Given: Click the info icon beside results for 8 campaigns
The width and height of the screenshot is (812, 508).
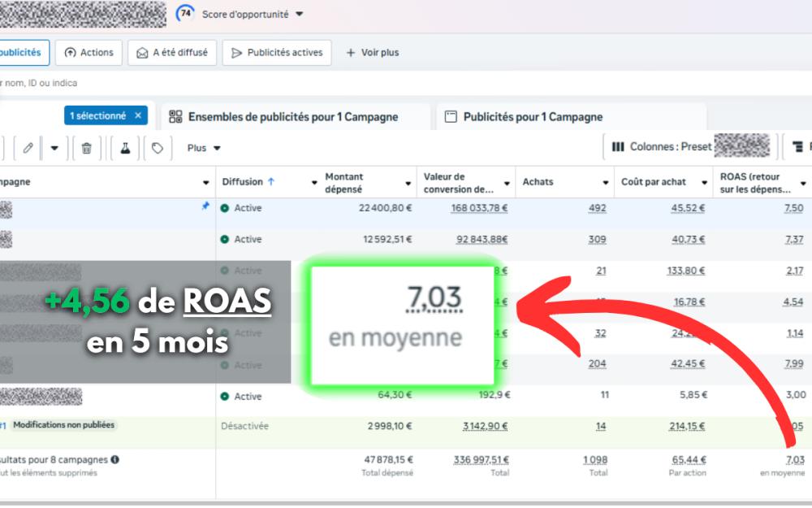Looking at the screenshot, I should tap(114, 459).
